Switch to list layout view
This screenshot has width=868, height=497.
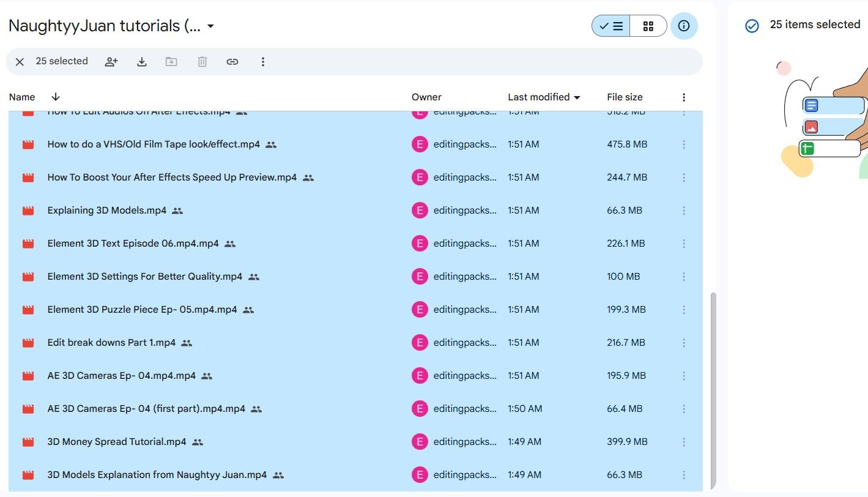611,26
